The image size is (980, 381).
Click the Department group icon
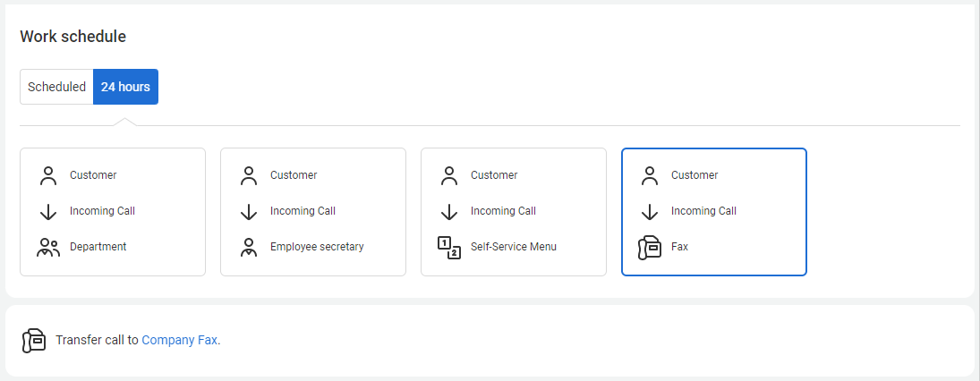pyautogui.click(x=48, y=247)
